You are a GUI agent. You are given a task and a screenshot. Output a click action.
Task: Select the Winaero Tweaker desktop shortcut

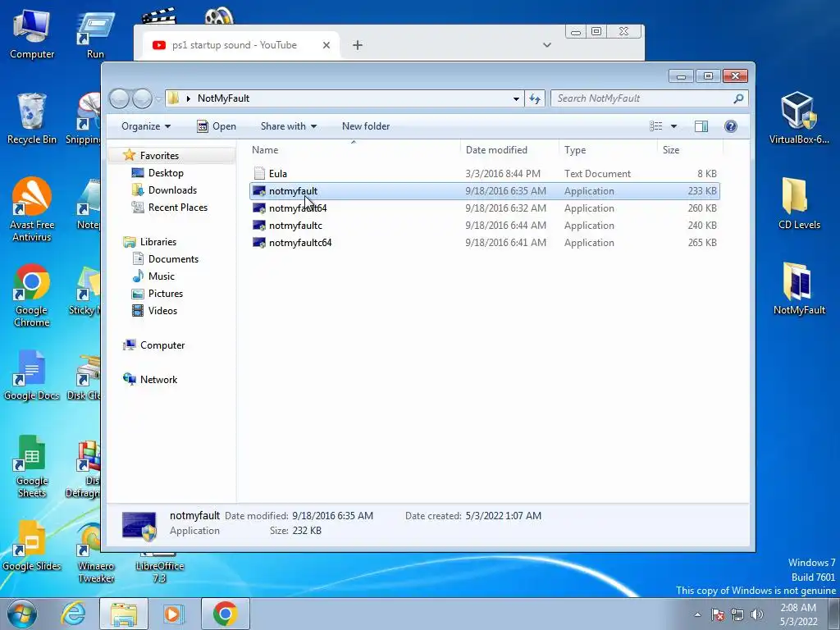(95, 553)
